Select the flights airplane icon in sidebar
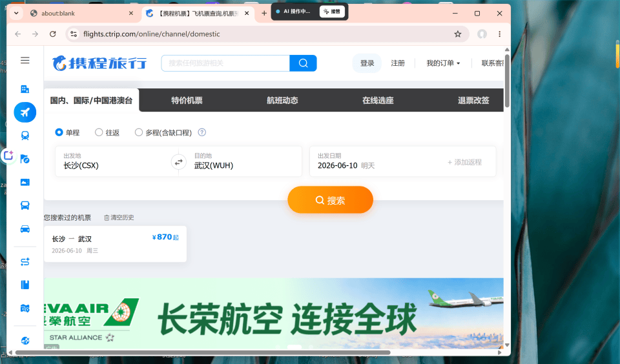The width and height of the screenshot is (620, 364). pyautogui.click(x=25, y=112)
